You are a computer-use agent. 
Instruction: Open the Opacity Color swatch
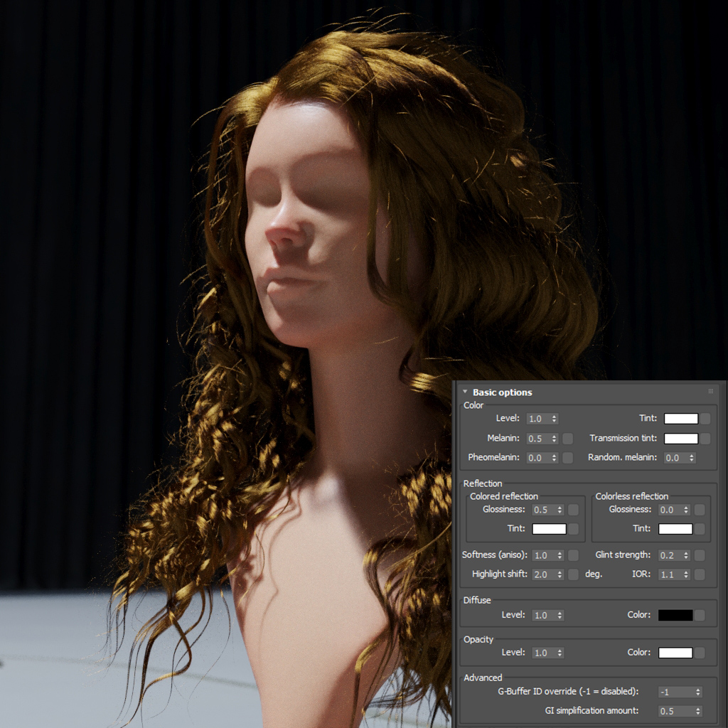(675, 653)
